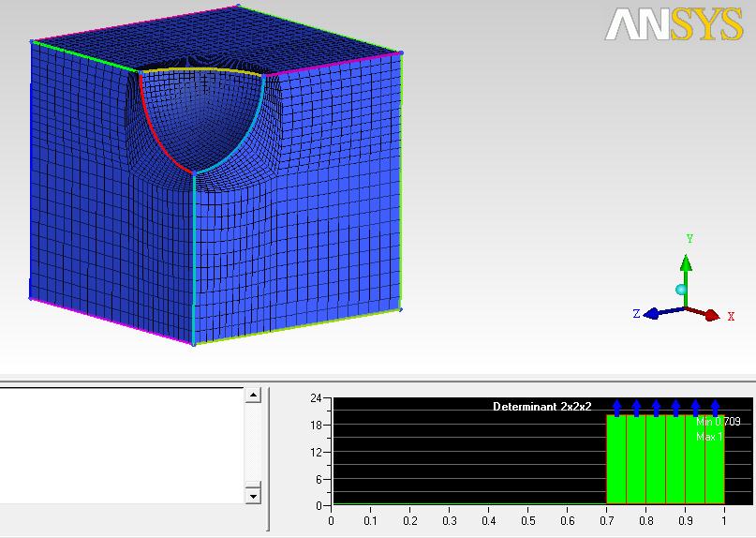Click blue arrow above third histogram bar
The height and width of the screenshot is (538, 756).
(x=657, y=407)
